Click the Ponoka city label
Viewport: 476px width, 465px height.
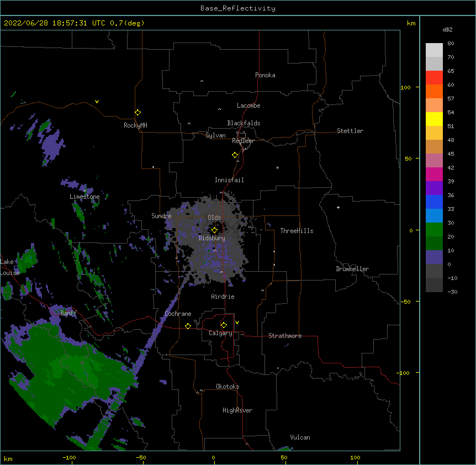265,75
